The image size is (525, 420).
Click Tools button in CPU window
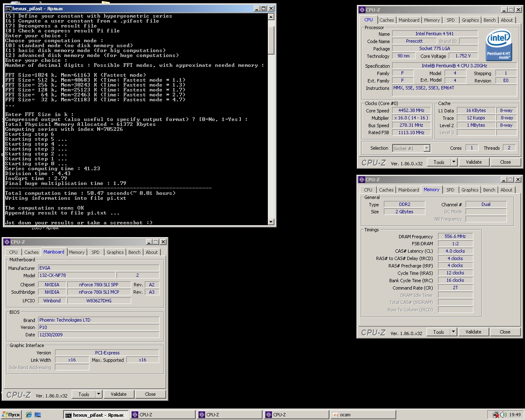439,162
